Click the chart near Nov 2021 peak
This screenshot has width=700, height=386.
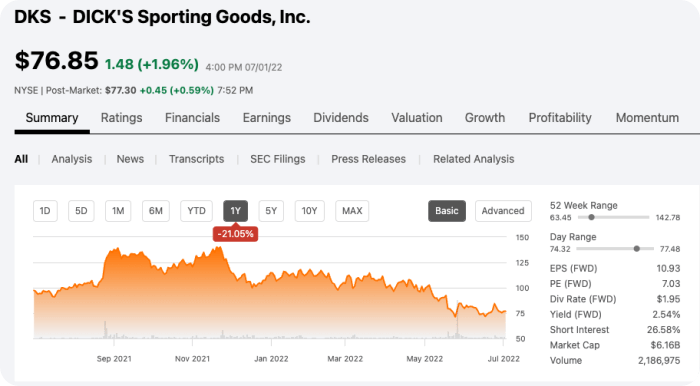click(218, 248)
